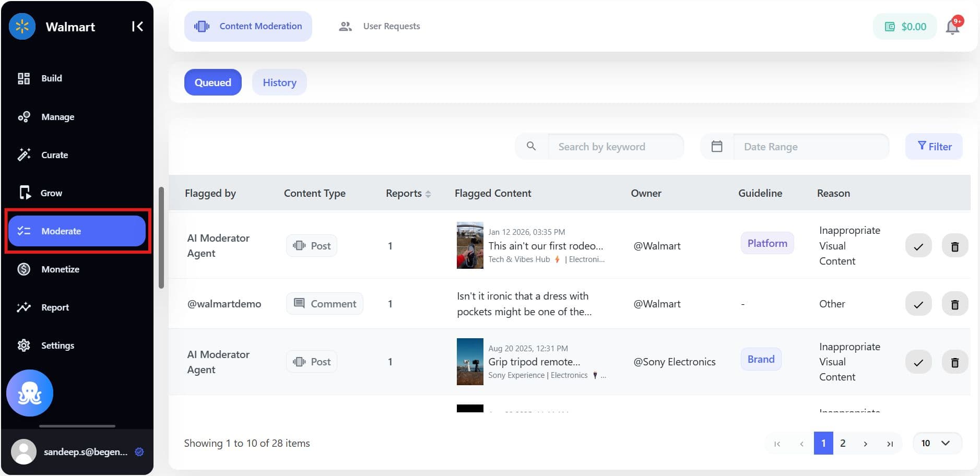
Task: Click the verified badge beside the email
Action: tap(139, 452)
